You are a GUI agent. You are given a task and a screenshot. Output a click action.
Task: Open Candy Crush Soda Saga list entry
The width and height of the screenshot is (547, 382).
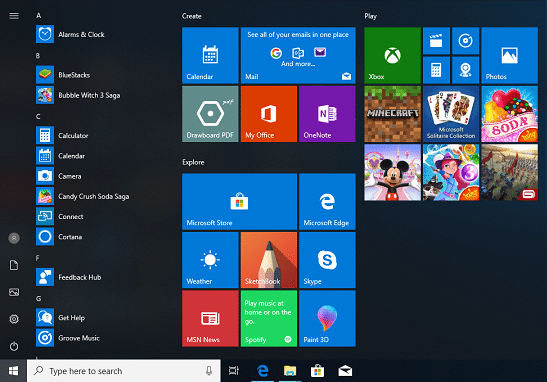83,196
